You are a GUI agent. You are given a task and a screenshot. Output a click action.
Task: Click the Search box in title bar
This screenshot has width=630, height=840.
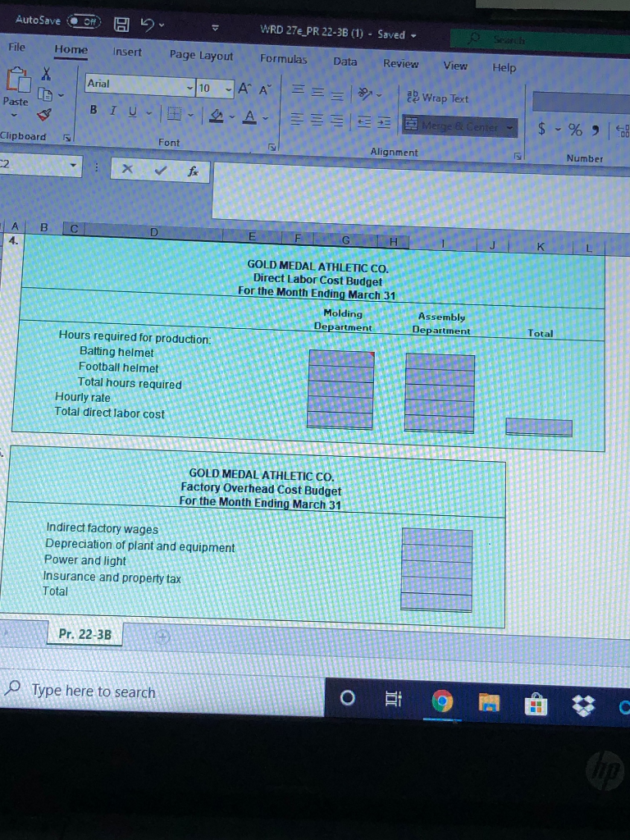(x=540, y=41)
